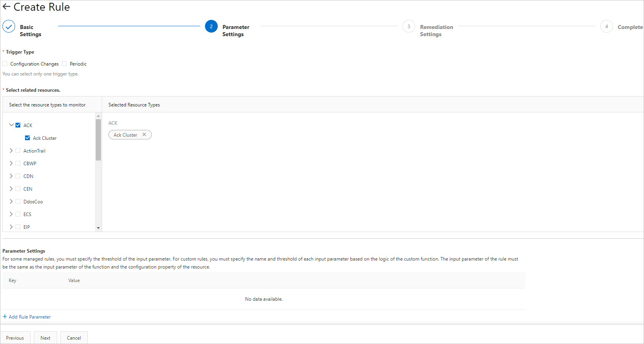Check the CDN checkbox
Screen dimensions: 644x344
coord(18,176)
